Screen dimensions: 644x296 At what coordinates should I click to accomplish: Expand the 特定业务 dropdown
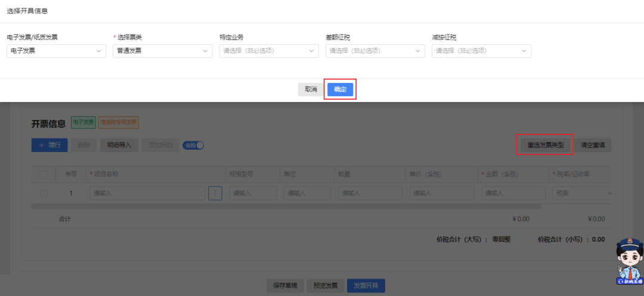point(269,51)
